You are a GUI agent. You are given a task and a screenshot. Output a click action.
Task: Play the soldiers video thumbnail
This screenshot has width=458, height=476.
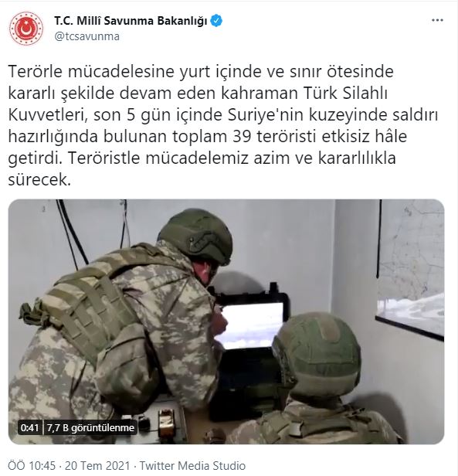click(226, 321)
